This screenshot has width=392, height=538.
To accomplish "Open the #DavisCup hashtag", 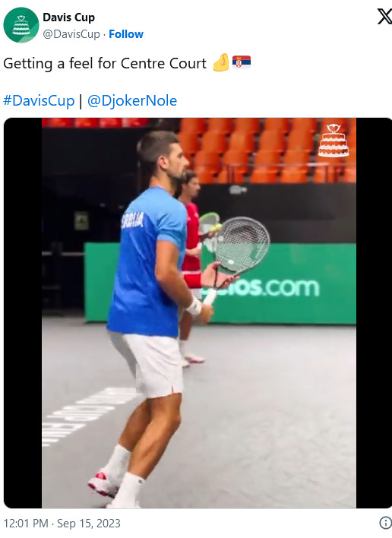I will 39,100.
